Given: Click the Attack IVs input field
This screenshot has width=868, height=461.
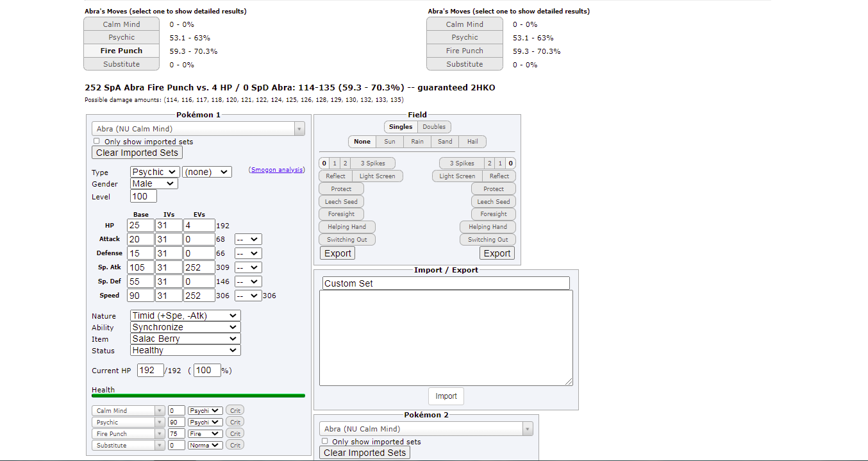Looking at the screenshot, I should (167, 239).
